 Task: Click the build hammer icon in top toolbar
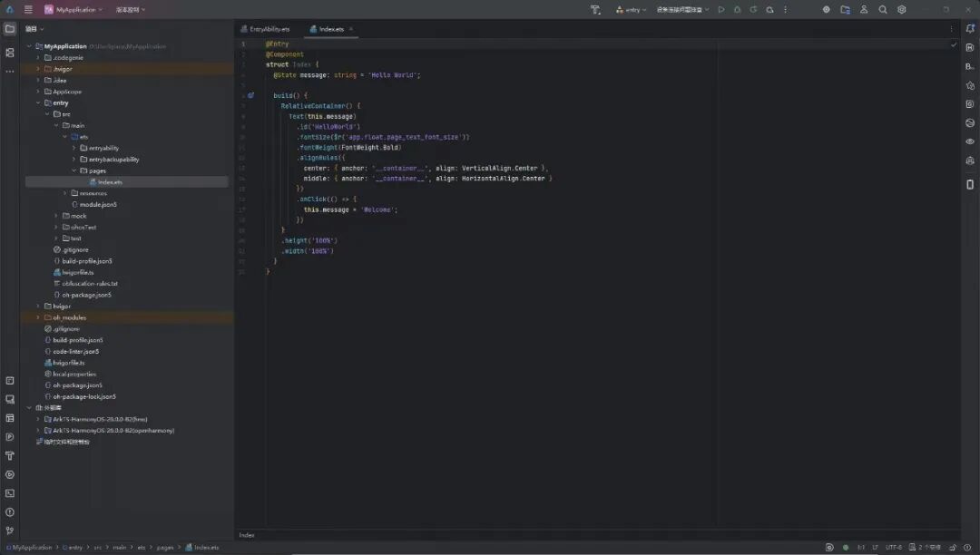[x=595, y=9]
